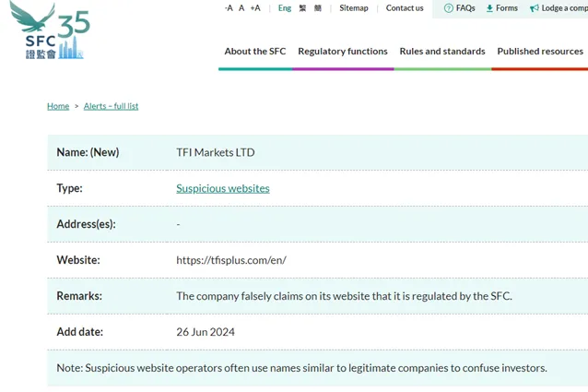This screenshot has height=392, width=588.
Task: Click the TFI Markets LTD name text
Action: (216, 152)
